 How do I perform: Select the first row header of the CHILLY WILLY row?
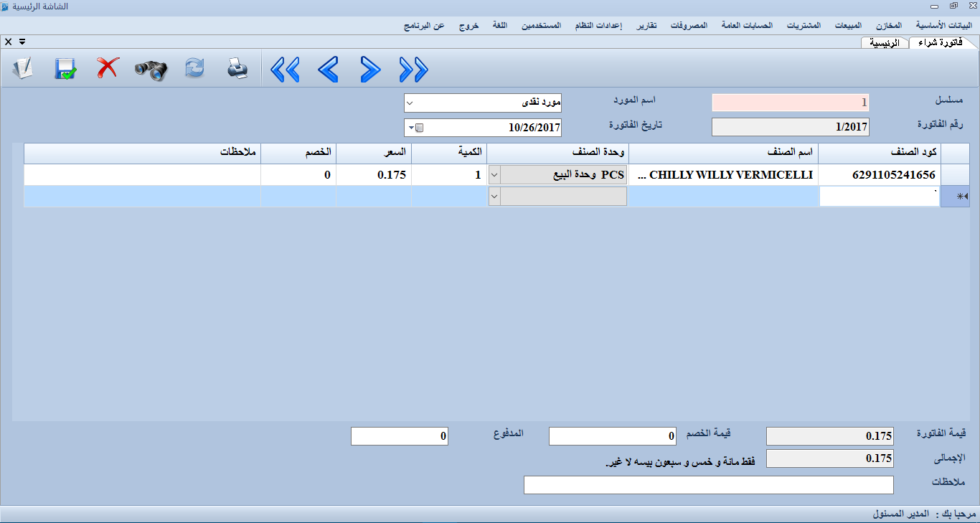click(955, 175)
